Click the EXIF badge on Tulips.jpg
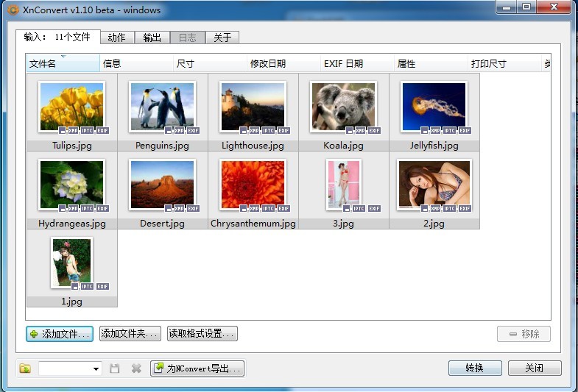The height and width of the screenshot is (392, 578). coord(103,130)
